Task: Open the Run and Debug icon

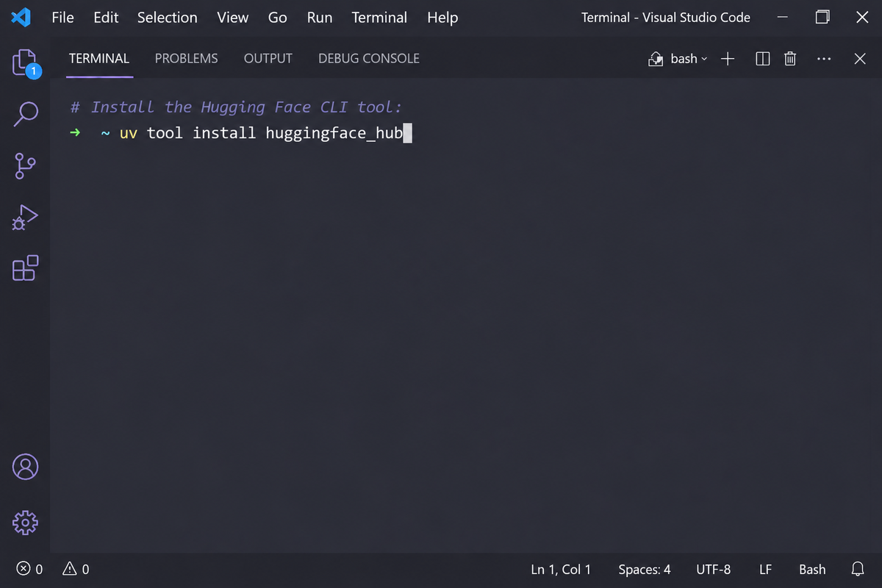Action: 25,218
